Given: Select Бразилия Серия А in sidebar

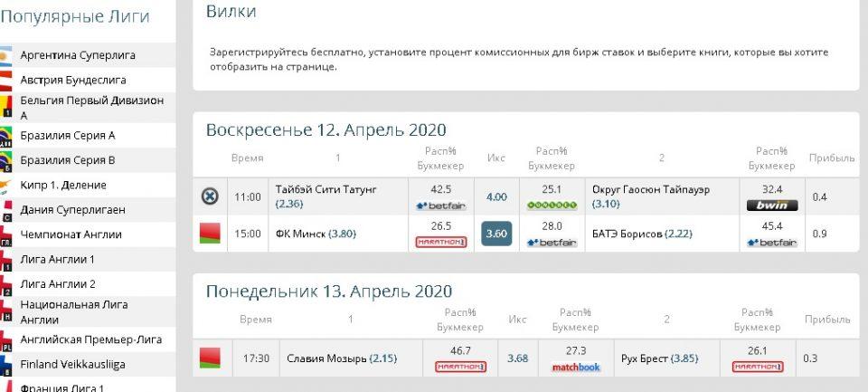Looking at the screenshot, I should (68, 136).
